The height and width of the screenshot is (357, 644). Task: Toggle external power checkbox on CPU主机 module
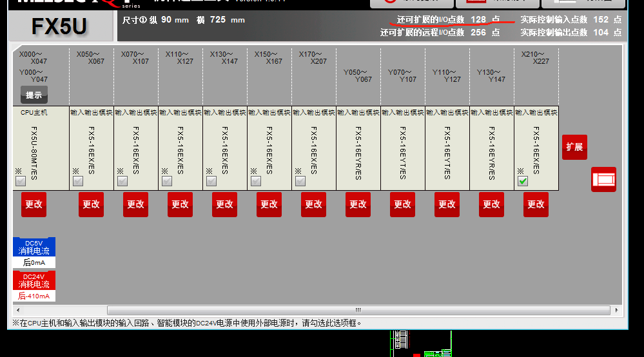pos(21,181)
